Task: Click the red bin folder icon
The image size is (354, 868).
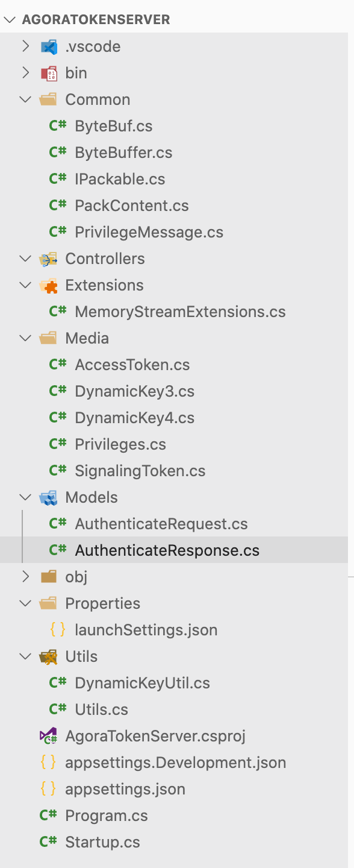Action: click(x=48, y=73)
